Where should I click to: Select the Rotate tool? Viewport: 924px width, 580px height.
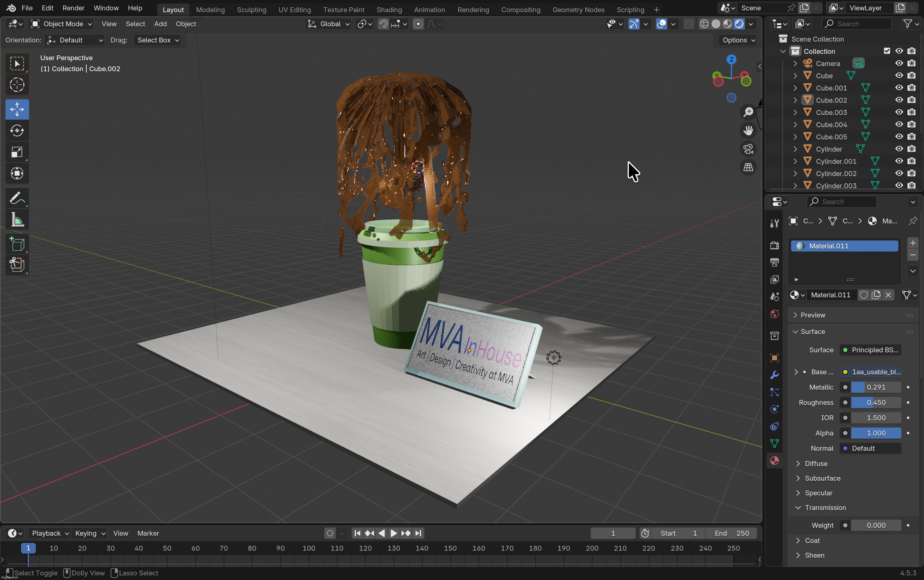pyautogui.click(x=17, y=131)
